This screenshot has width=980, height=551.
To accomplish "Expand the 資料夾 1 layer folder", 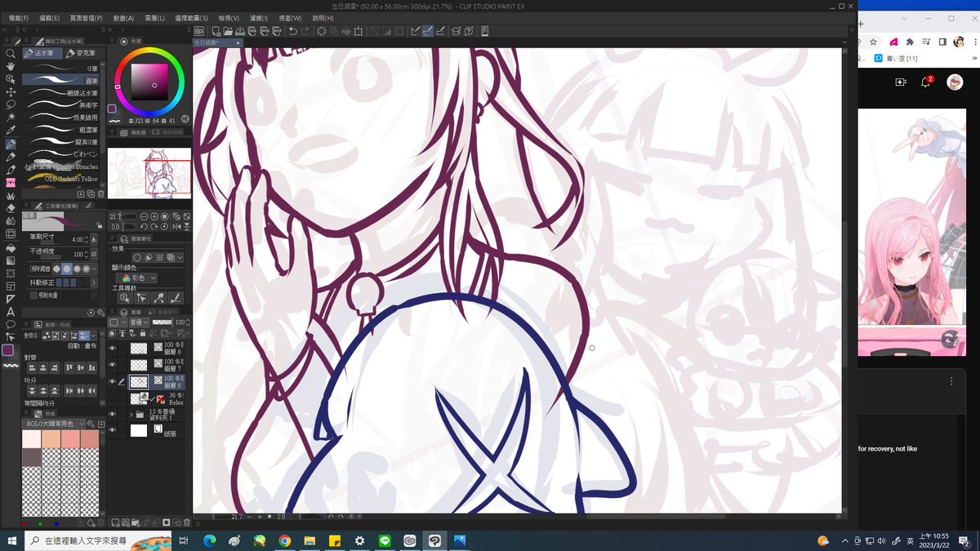I will click(x=131, y=415).
